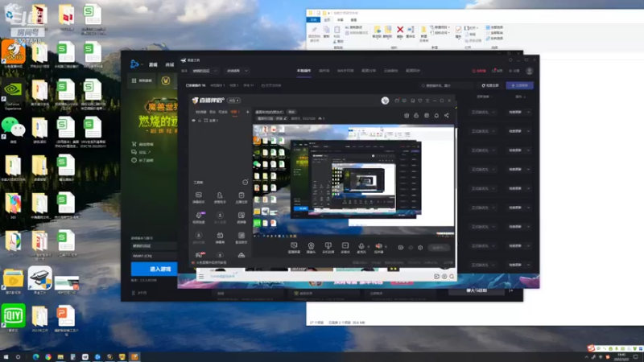Screen dimensions: 644x362
Task: Click the share icon above the stream preview
Action: pyautogui.click(x=447, y=115)
